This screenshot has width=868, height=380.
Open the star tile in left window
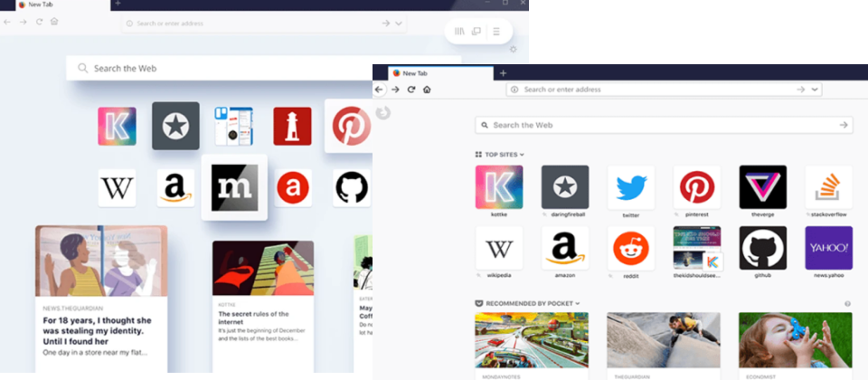(175, 126)
